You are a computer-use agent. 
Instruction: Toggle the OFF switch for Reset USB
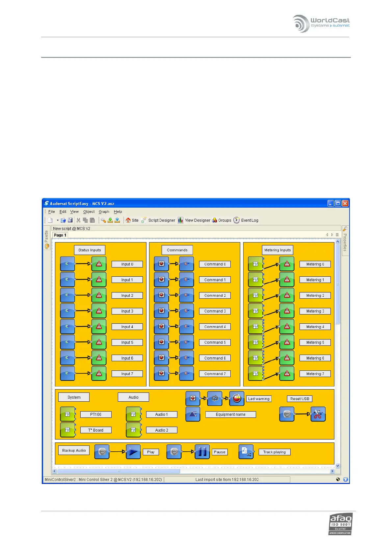coord(287,414)
